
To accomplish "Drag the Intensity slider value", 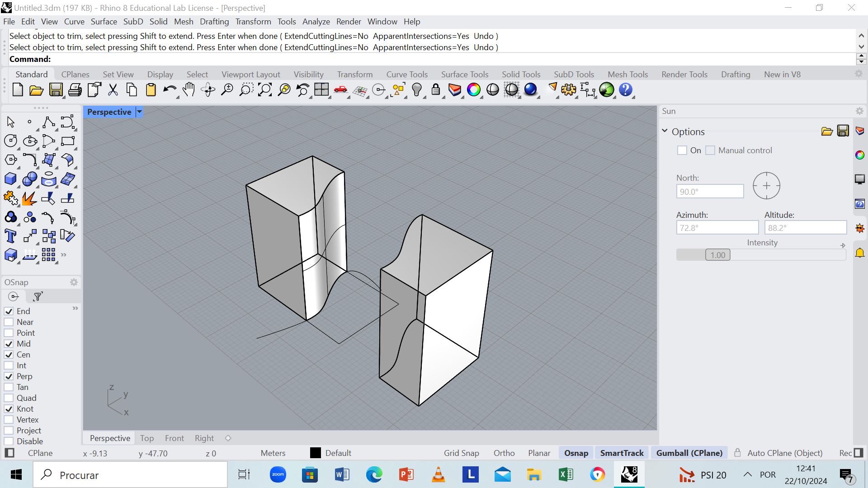I will [717, 255].
